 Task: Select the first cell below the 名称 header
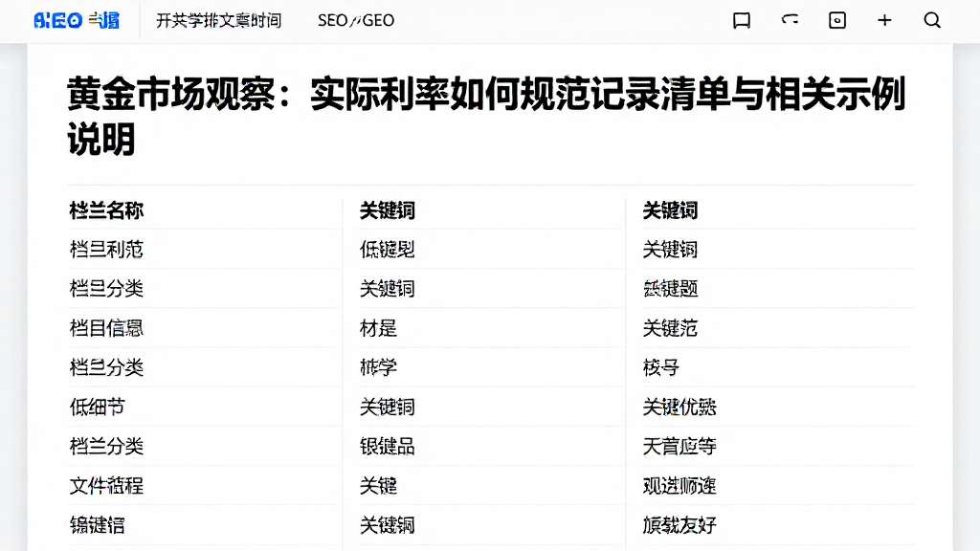106,250
